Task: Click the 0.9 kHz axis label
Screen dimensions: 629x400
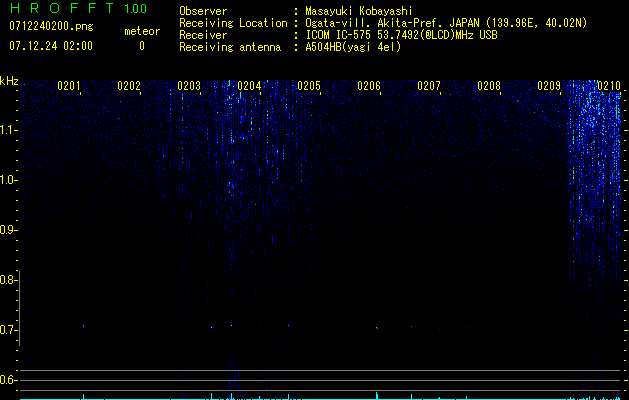Action: click(x=7, y=230)
